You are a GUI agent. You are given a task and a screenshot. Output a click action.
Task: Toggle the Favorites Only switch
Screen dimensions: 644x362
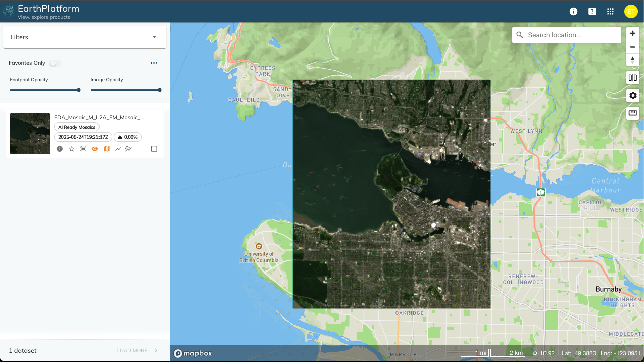coord(55,63)
